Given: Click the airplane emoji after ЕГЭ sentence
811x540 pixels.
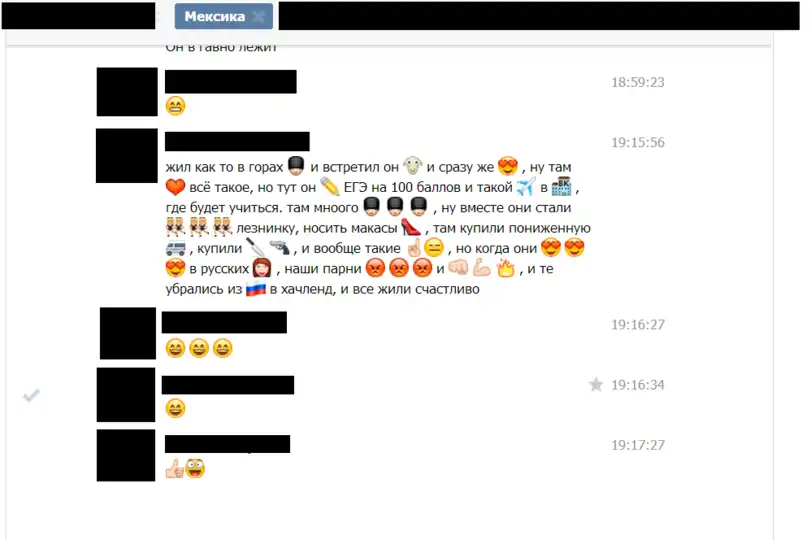Looking at the screenshot, I should coord(525,187).
